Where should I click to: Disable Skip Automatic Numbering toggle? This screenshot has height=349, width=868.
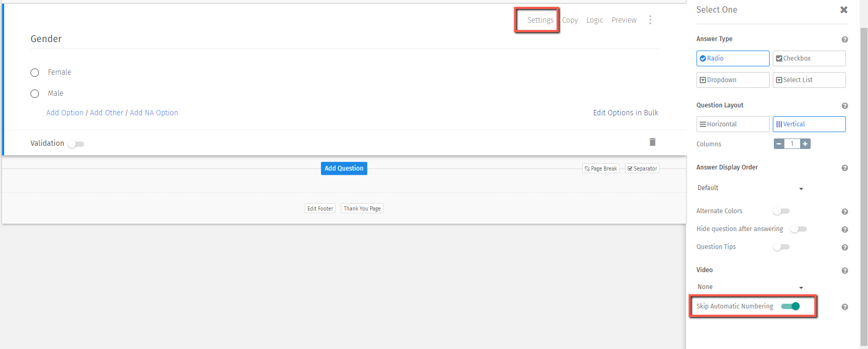pyautogui.click(x=791, y=306)
